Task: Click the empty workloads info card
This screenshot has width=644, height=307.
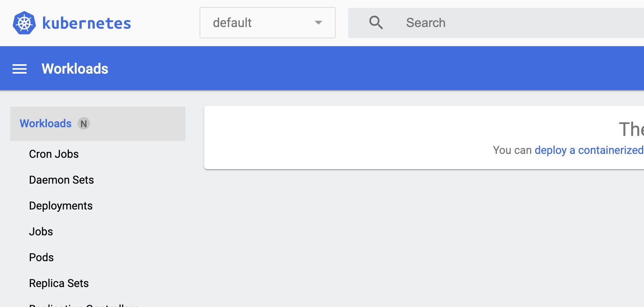Action: pos(352,137)
